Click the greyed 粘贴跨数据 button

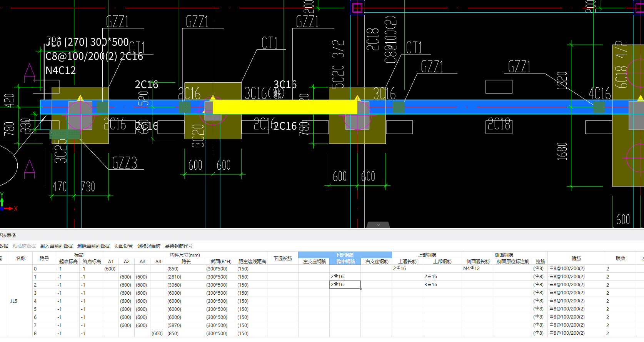[x=24, y=246]
